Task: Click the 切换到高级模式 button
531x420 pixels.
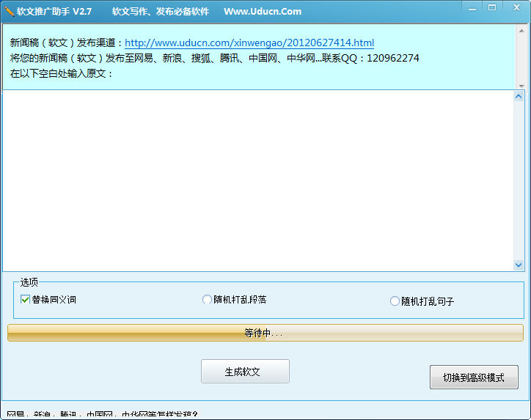Action: click(x=474, y=377)
